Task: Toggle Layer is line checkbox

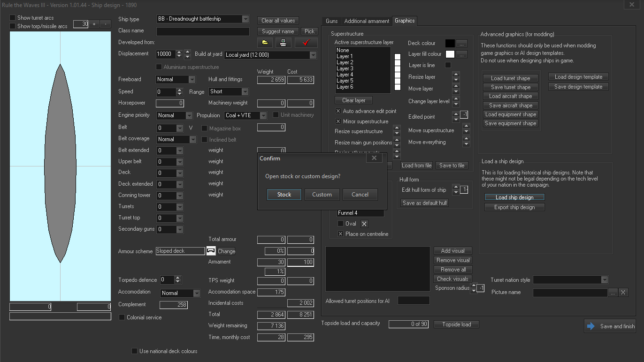Action: (x=448, y=65)
